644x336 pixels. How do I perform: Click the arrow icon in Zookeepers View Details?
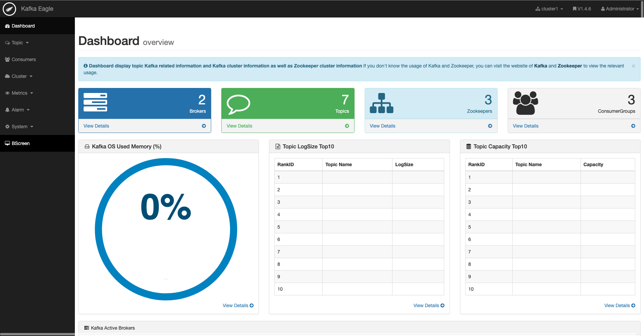tap(490, 126)
